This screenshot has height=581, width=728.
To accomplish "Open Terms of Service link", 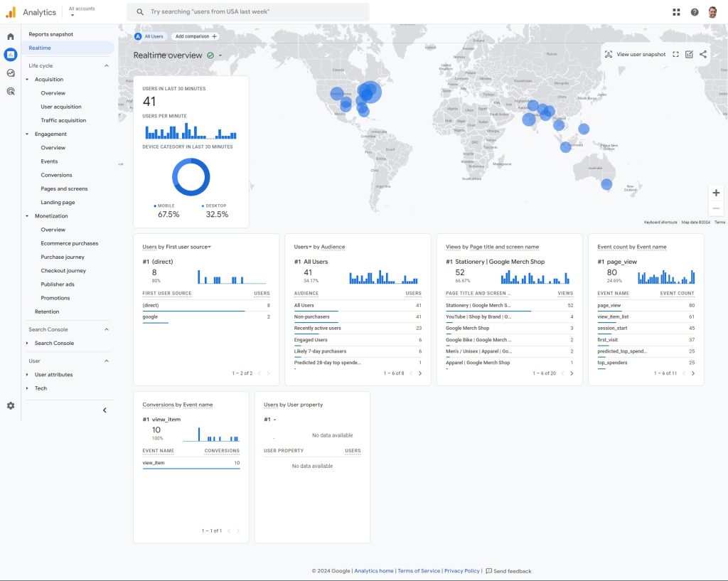I will [x=419, y=571].
